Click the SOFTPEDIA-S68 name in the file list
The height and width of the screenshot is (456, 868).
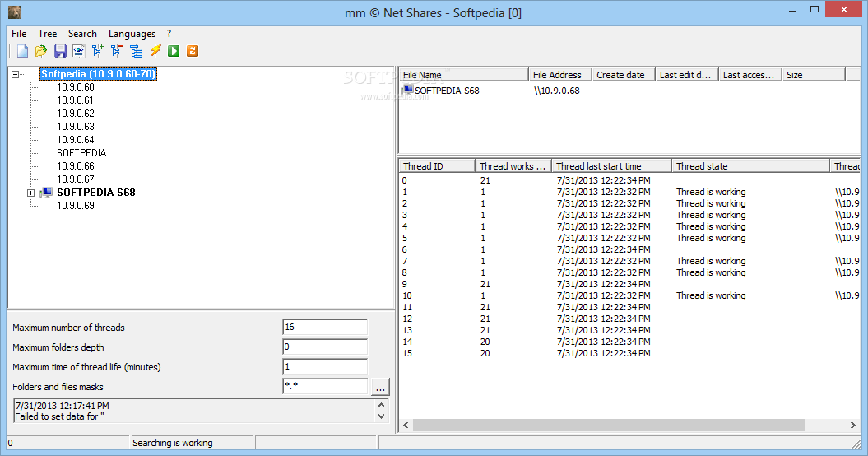click(447, 91)
